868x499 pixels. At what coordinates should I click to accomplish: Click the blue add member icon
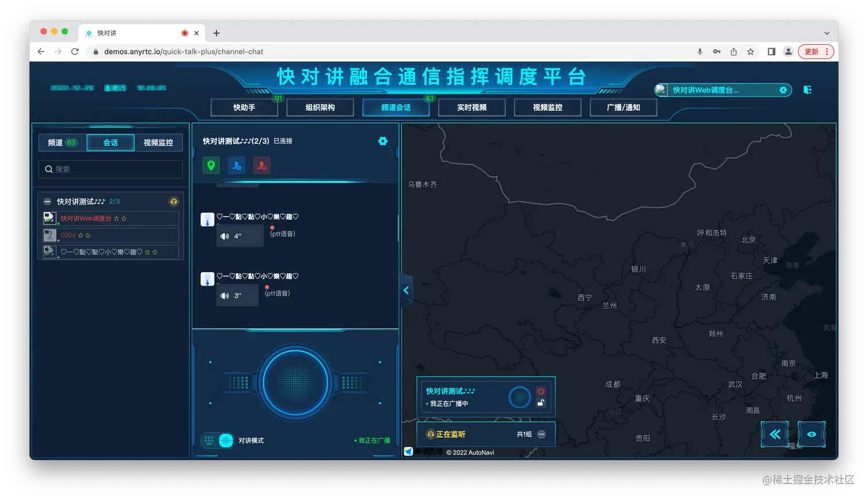(237, 166)
